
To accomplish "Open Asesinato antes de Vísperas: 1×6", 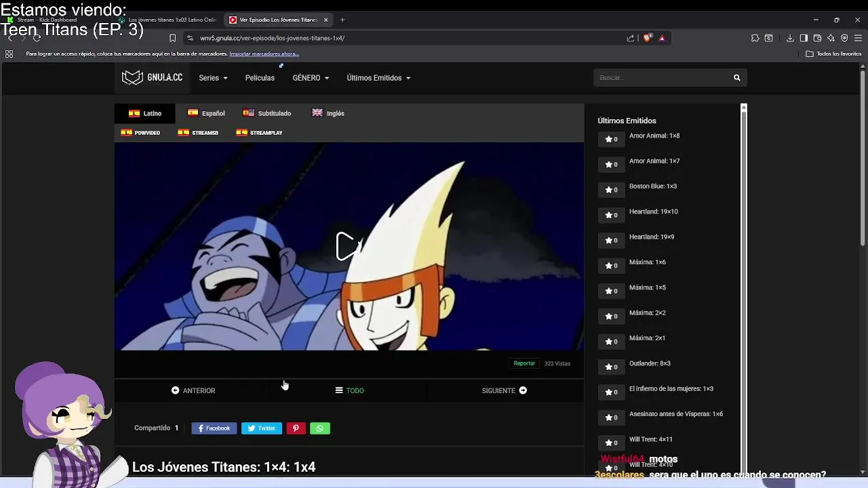I will 676,414.
